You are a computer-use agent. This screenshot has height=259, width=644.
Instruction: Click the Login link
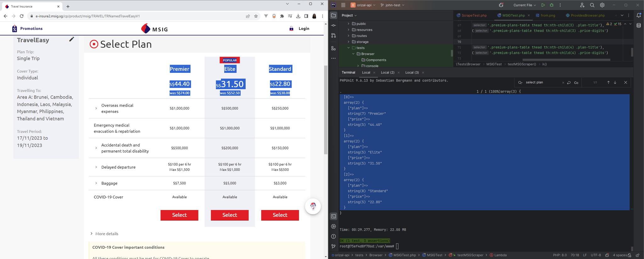304,29
